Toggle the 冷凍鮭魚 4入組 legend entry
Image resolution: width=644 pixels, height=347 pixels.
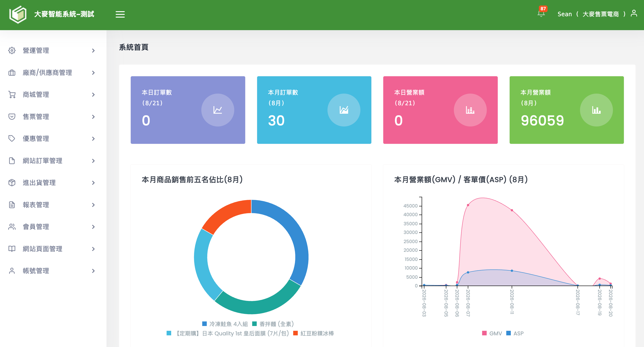[225, 324]
